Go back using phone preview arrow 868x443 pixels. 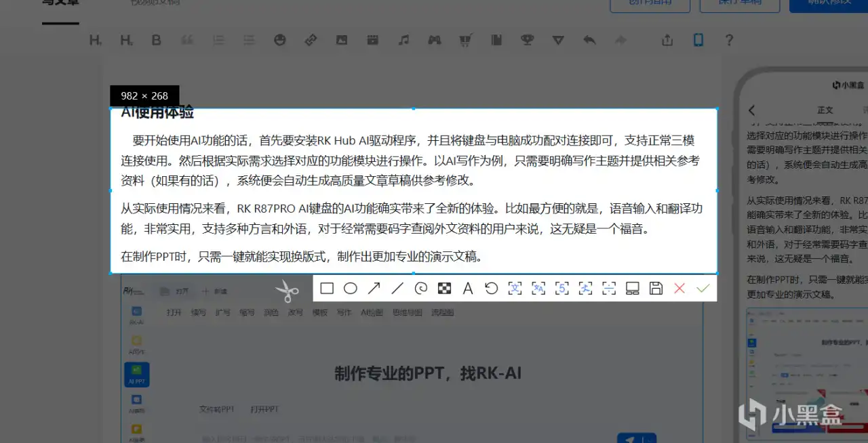tap(751, 110)
